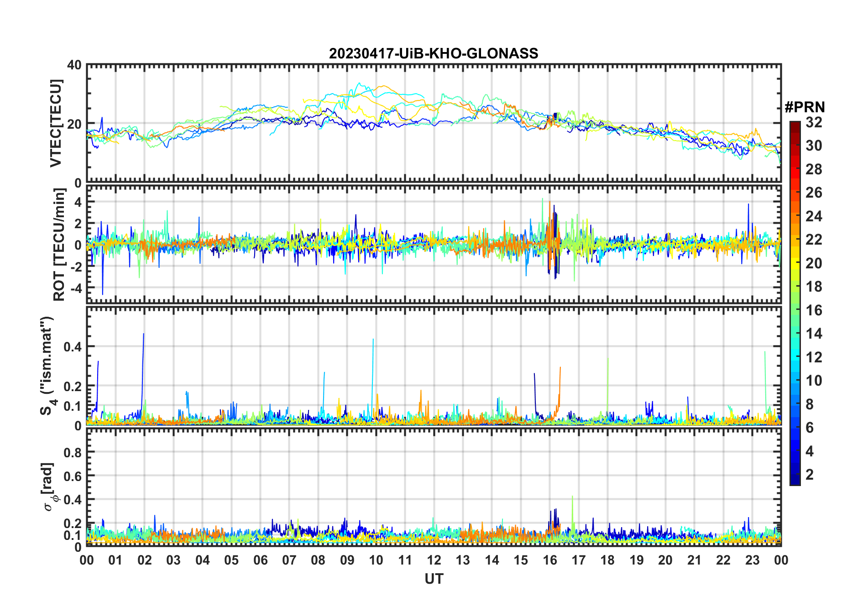Image resolution: width=868 pixels, height=607 pixels.
Task: Click UT axis tick label 23
Action: point(752,560)
